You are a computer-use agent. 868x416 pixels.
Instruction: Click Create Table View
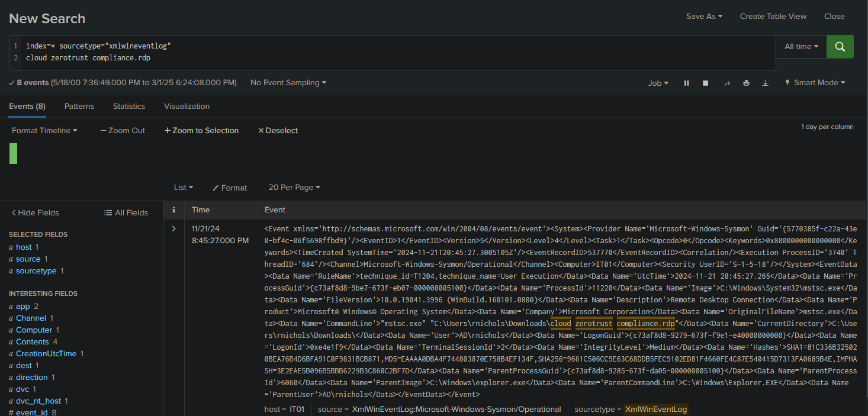pyautogui.click(x=773, y=16)
